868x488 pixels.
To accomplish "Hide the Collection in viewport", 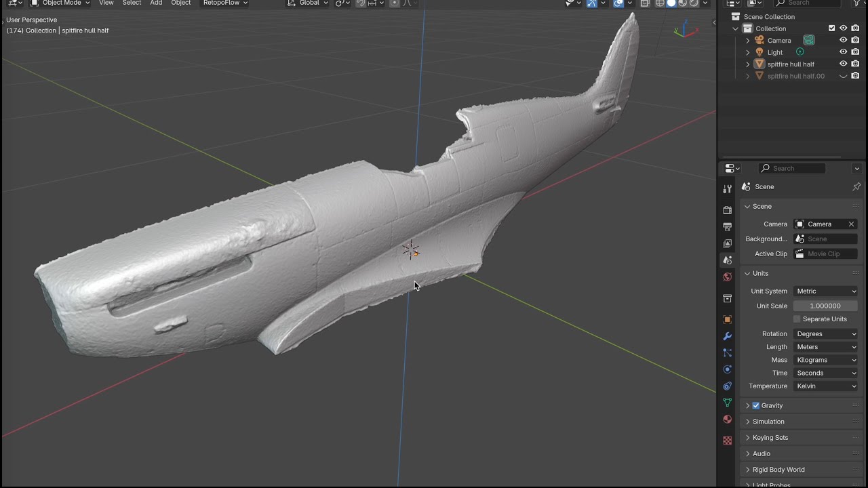I will 844,28.
